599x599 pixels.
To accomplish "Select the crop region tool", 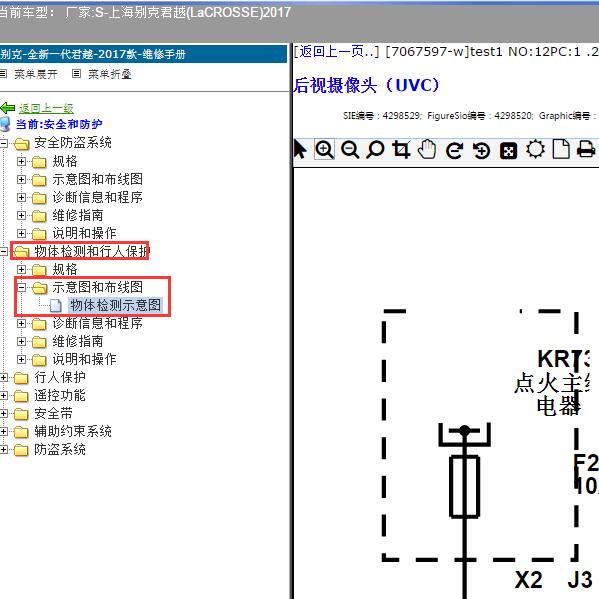I will pyautogui.click(x=401, y=149).
